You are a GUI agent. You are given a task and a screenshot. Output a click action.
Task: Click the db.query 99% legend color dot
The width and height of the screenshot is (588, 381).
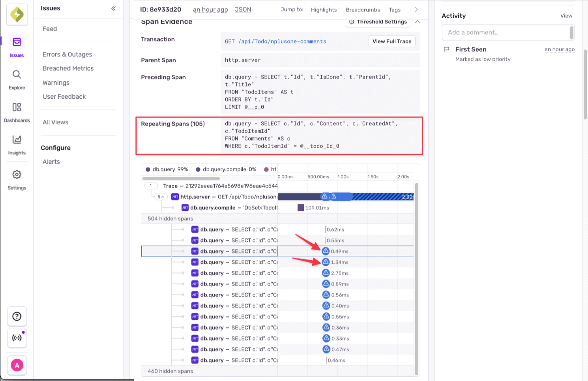click(x=148, y=169)
